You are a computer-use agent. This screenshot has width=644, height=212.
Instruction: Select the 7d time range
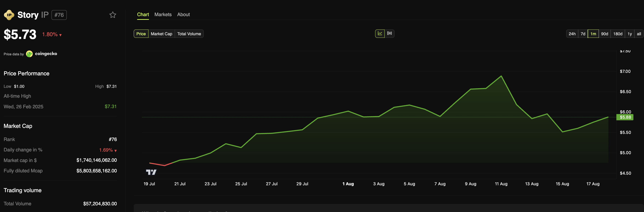click(x=583, y=34)
